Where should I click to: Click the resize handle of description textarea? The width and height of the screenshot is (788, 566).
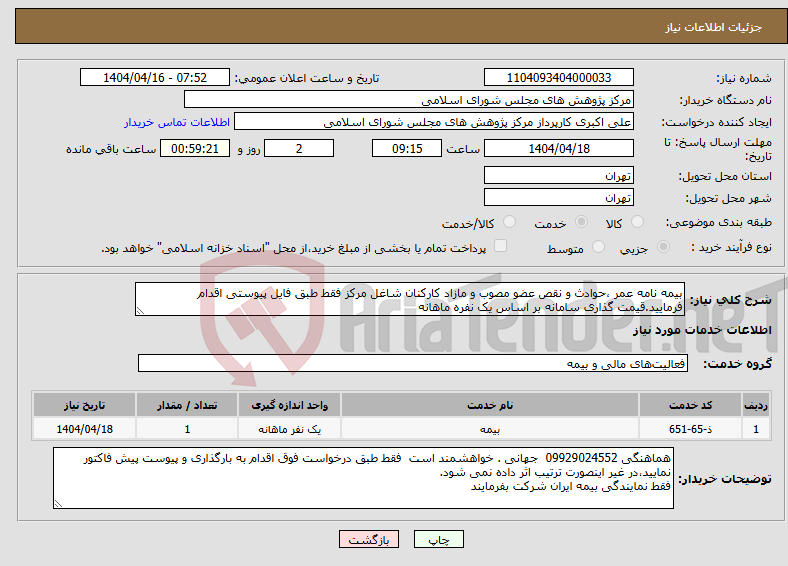pos(140,311)
